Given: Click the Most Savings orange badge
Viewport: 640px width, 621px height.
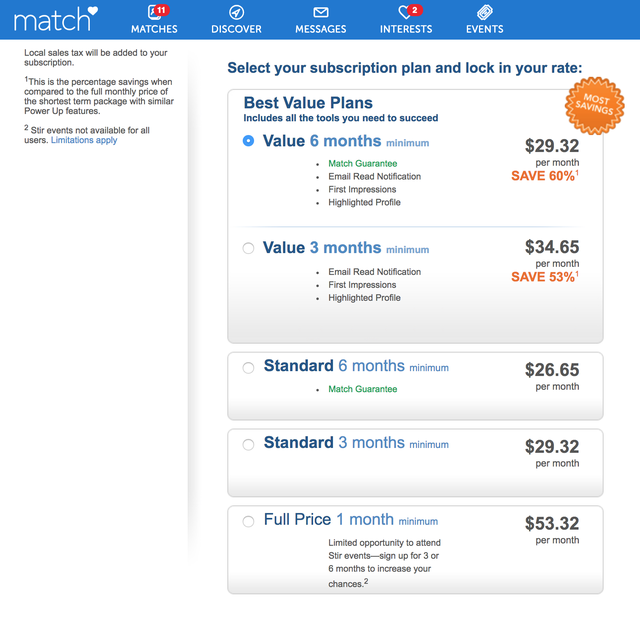Looking at the screenshot, I should 595,106.
